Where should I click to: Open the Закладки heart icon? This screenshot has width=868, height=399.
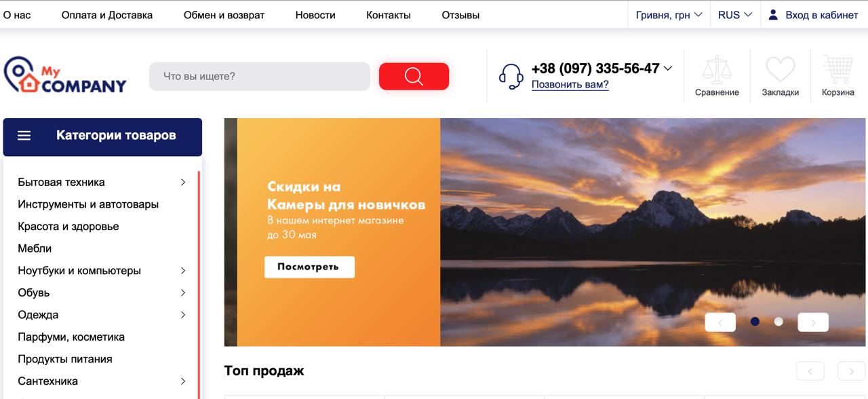781,70
